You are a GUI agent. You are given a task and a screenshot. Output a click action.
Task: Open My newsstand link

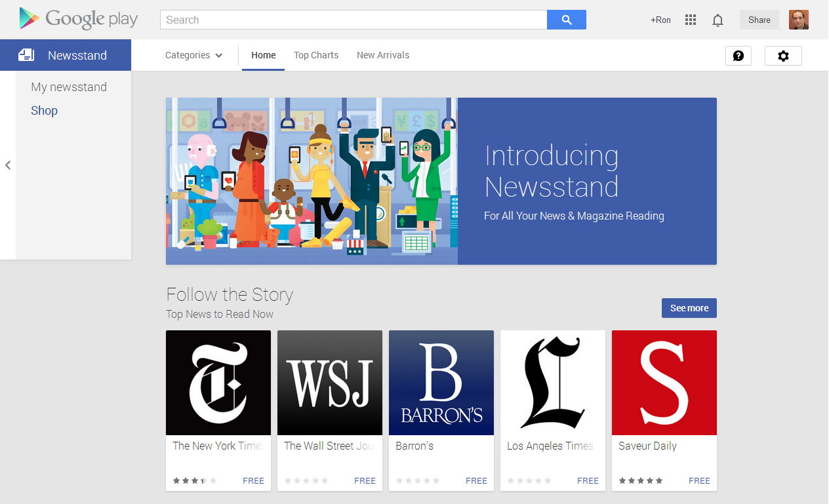click(69, 87)
